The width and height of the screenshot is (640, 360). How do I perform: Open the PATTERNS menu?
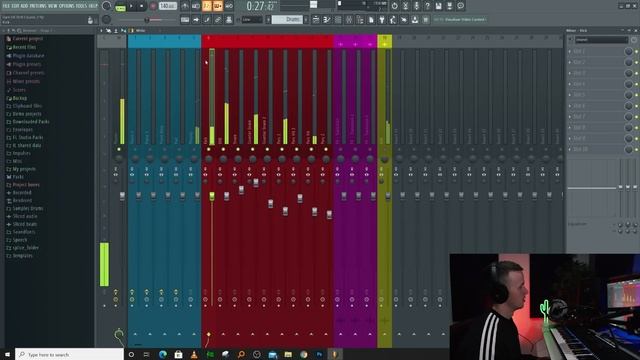(38, 6)
